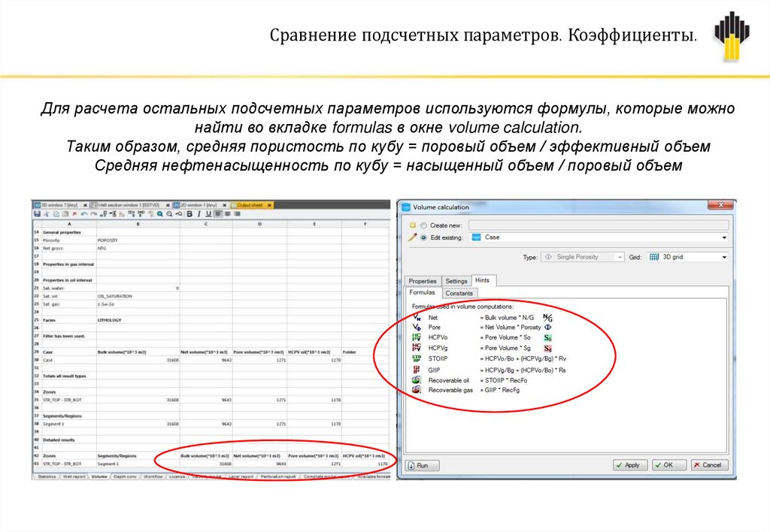
Task: Toggle Italic formatting in output sheet toolbar
Action: [199, 214]
